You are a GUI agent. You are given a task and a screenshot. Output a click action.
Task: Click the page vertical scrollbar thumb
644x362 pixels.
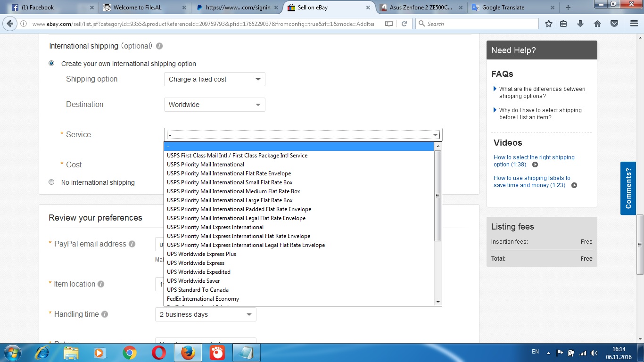(640, 245)
